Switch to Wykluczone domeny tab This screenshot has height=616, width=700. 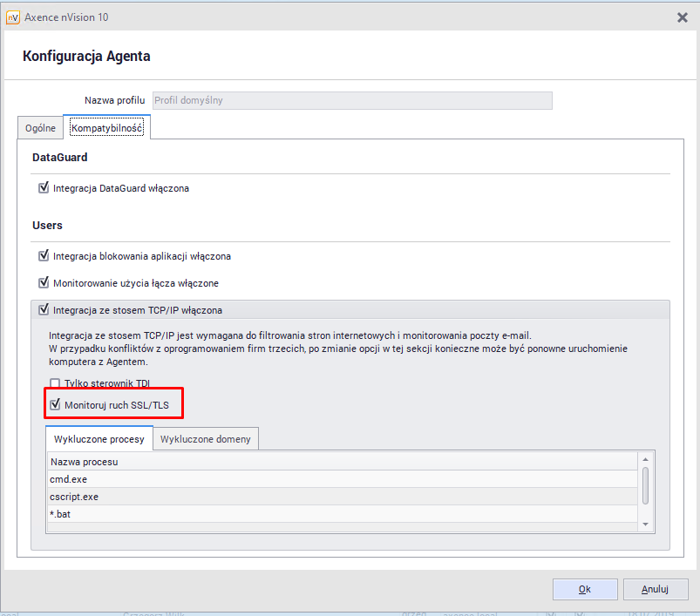[205, 439]
